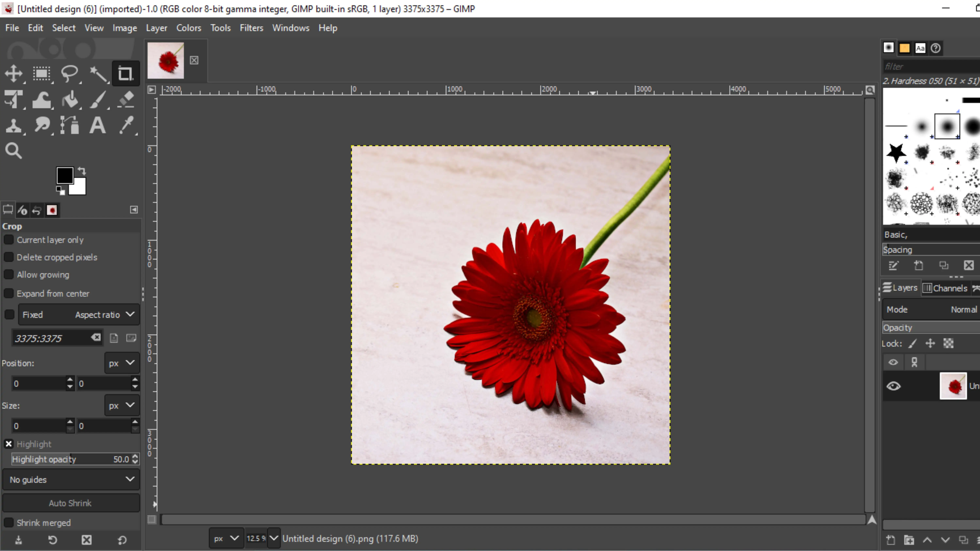The width and height of the screenshot is (980, 551).
Task: Enable Delete cropped pixels checkbox
Action: coord(9,257)
